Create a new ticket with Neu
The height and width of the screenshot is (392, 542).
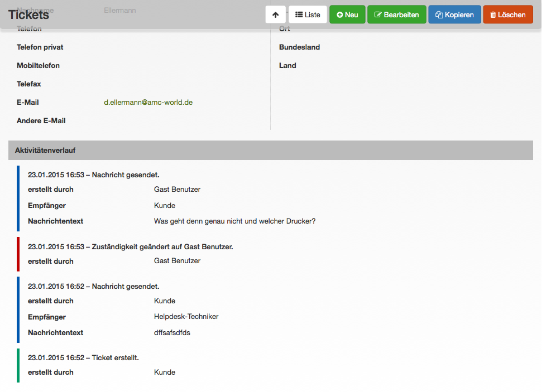pos(347,14)
